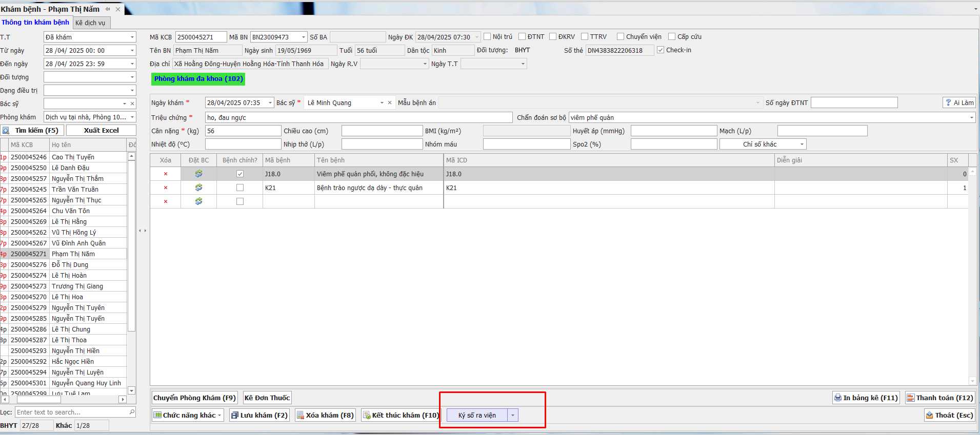The image size is (980, 435).
Task: Switch to the Kê dịch vụ tab
Action: pos(90,23)
